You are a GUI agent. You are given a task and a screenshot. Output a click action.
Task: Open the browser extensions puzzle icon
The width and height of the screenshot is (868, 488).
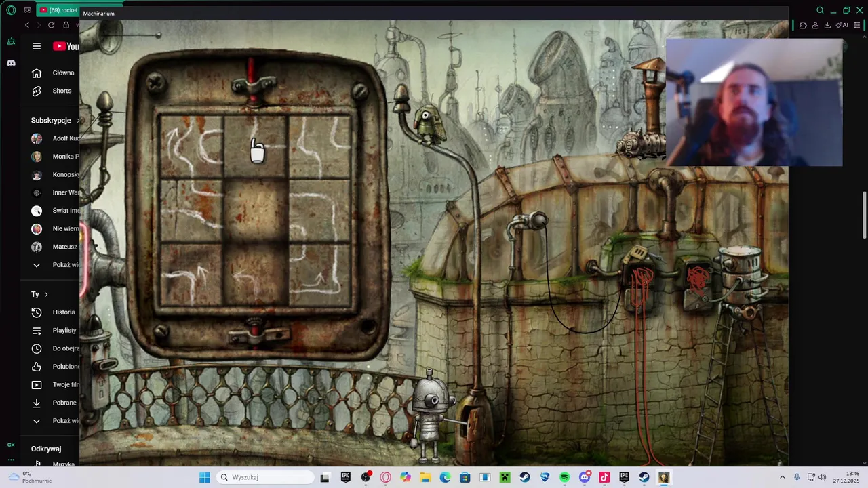[803, 25]
